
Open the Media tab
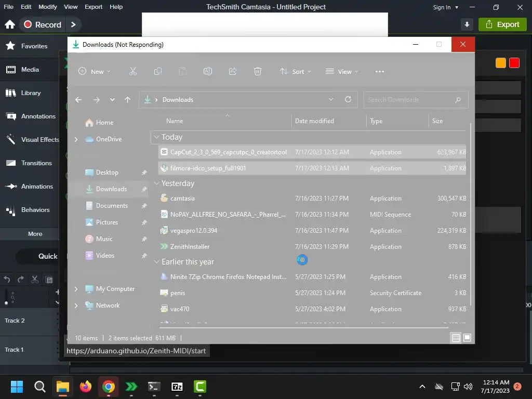click(30, 70)
